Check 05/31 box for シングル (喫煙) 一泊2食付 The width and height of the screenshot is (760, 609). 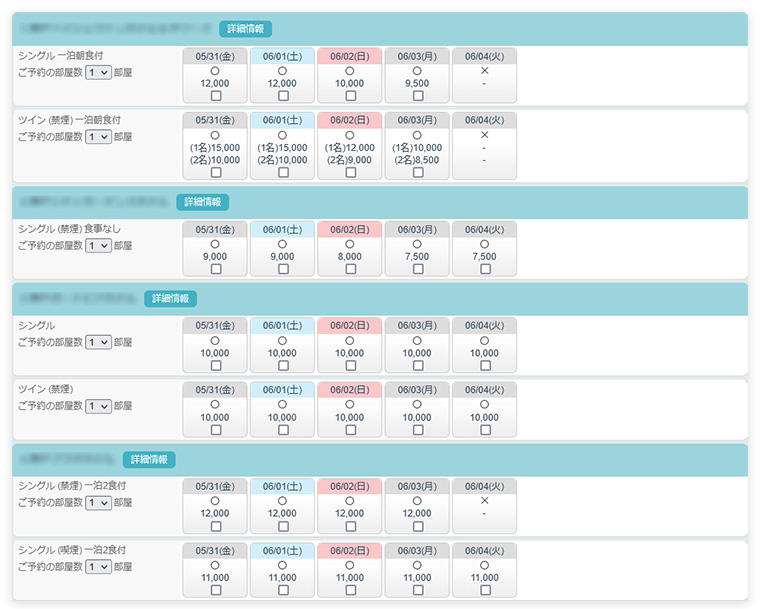[216, 590]
